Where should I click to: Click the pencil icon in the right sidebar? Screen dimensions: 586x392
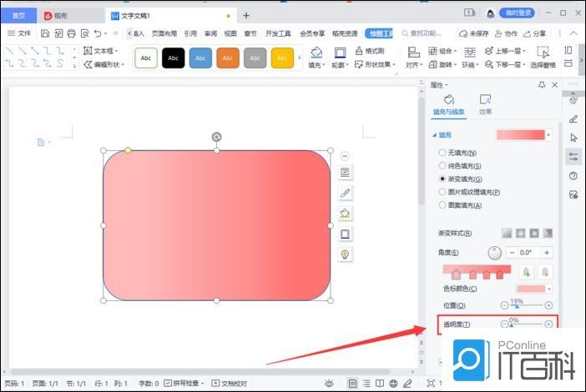[x=573, y=119]
